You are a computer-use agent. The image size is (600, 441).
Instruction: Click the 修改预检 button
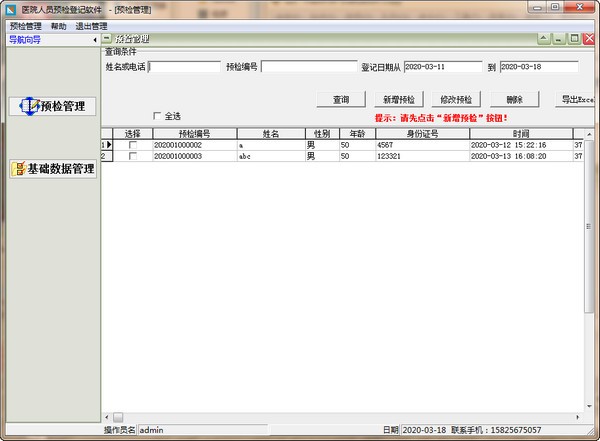pos(455,100)
